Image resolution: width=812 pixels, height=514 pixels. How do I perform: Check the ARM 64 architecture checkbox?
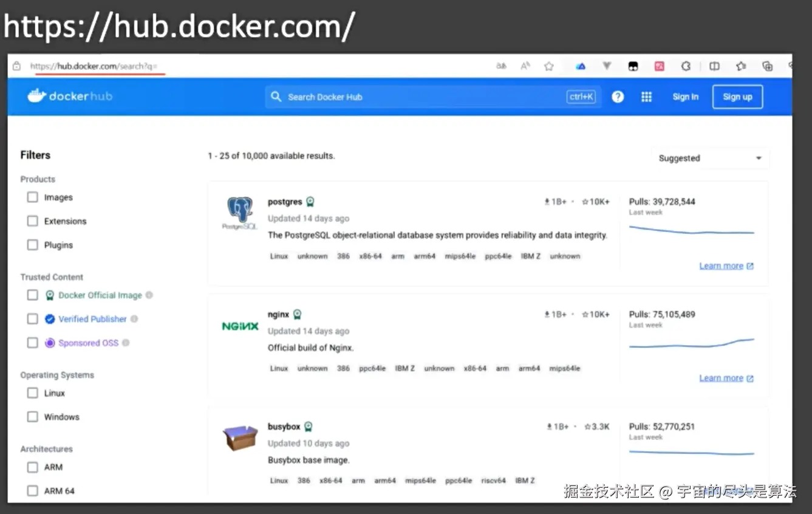[33, 491]
